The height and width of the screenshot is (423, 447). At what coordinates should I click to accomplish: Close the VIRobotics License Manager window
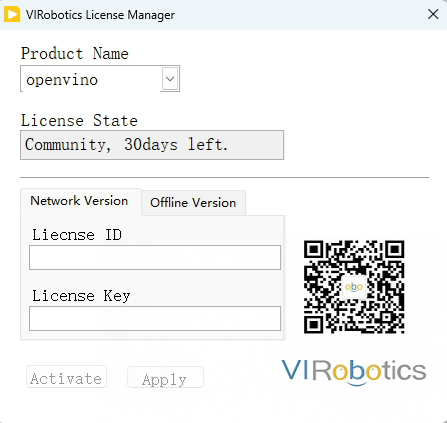(433, 14)
